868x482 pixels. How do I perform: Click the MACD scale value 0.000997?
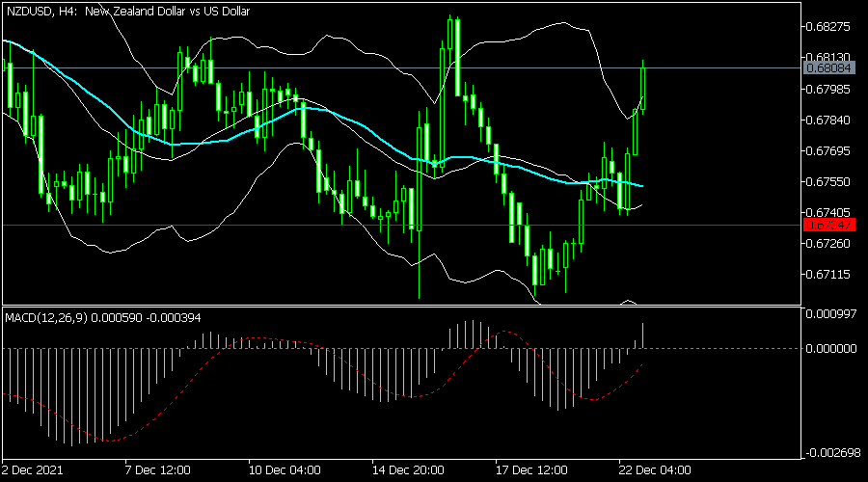click(831, 314)
